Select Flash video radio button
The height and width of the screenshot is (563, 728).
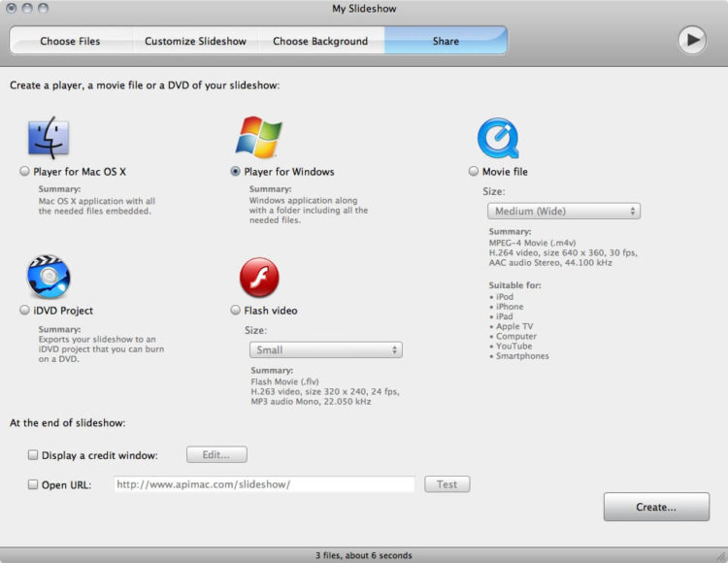[x=236, y=310]
